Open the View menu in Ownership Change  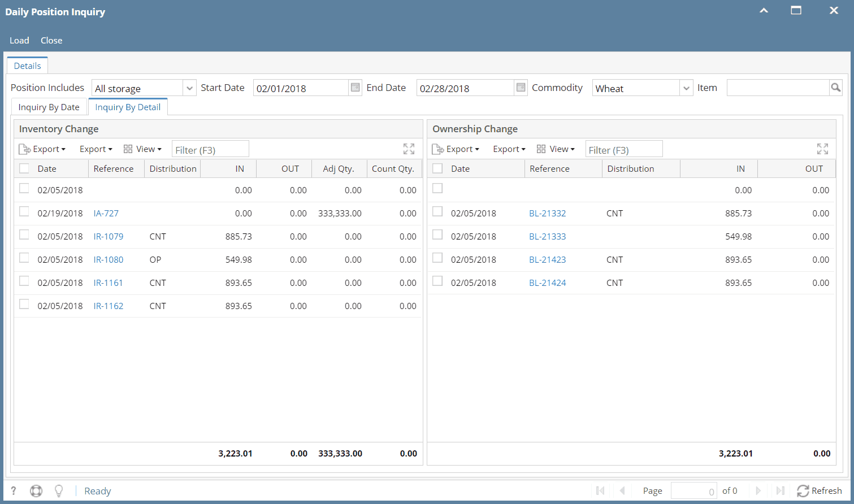click(556, 149)
